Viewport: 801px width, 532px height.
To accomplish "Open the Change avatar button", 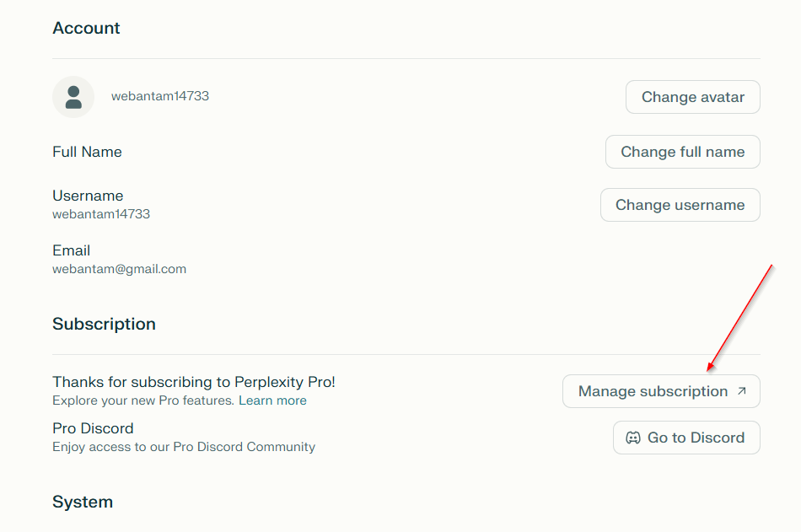I will coord(693,97).
